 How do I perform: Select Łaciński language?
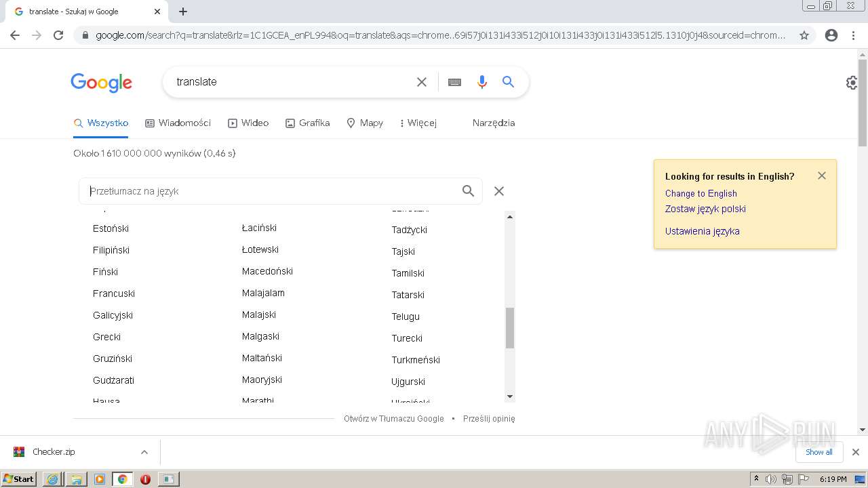[x=259, y=228]
